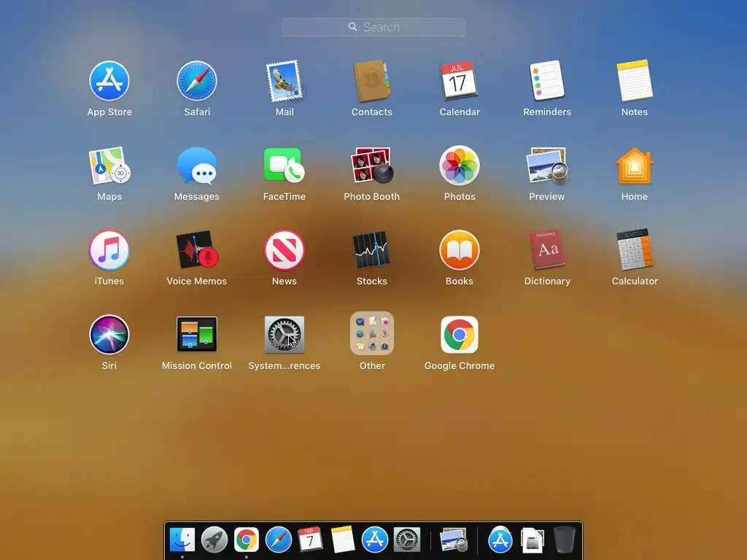Open Mission Control
Viewport: 747px width, 560px height.
197,334
